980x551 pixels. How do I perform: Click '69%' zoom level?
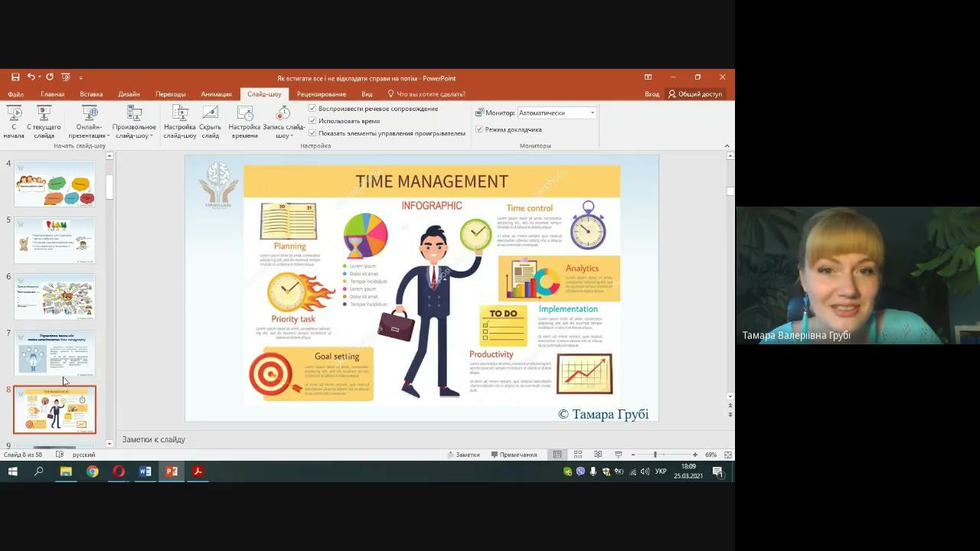710,455
